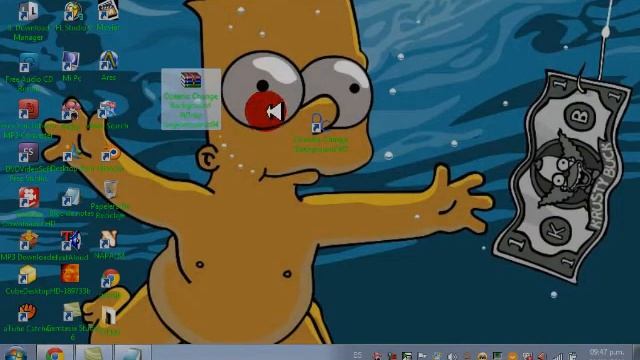
Task: Click the ES language indicator
Action: click(x=358, y=355)
